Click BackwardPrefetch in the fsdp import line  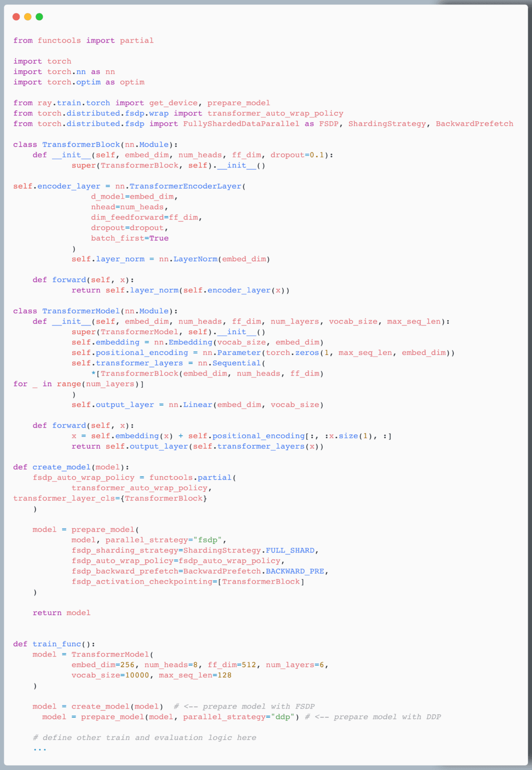[474, 124]
